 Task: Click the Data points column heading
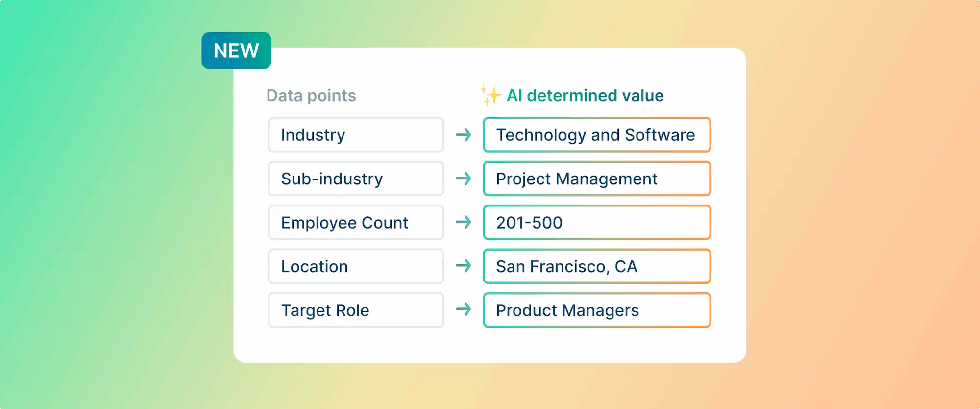pos(311,96)
